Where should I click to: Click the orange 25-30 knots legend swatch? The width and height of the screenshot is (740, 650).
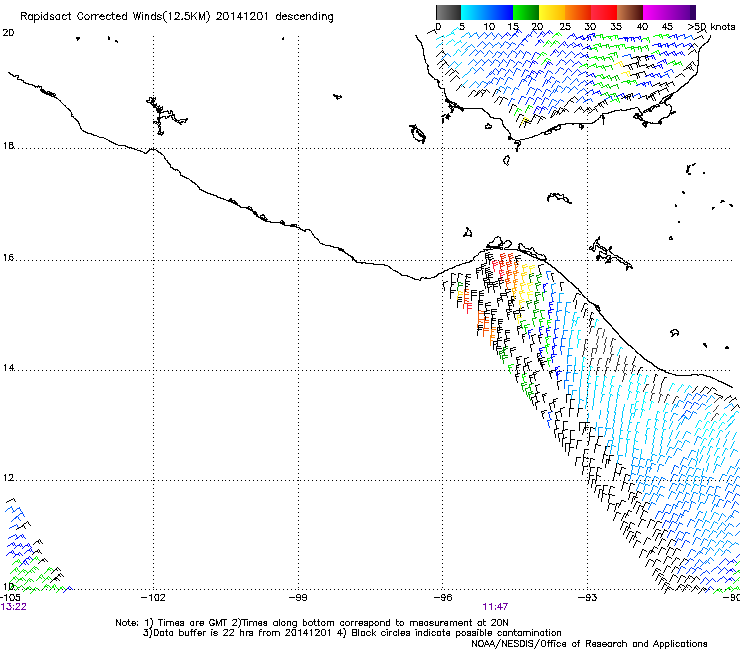point(578,12)
